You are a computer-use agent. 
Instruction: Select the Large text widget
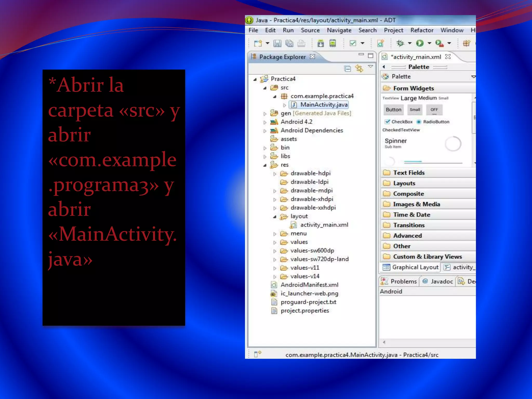coord(408,98)
